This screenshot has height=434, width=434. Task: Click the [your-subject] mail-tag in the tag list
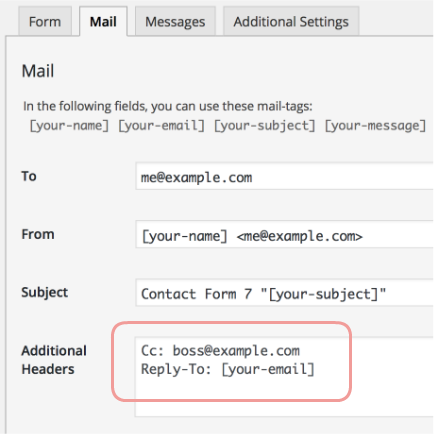click(264, 126)
